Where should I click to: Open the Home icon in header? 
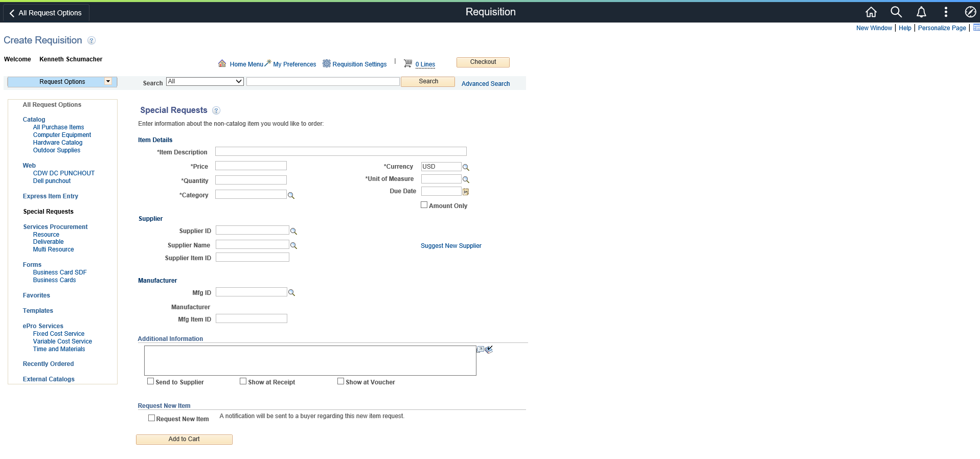click(871, 12)
